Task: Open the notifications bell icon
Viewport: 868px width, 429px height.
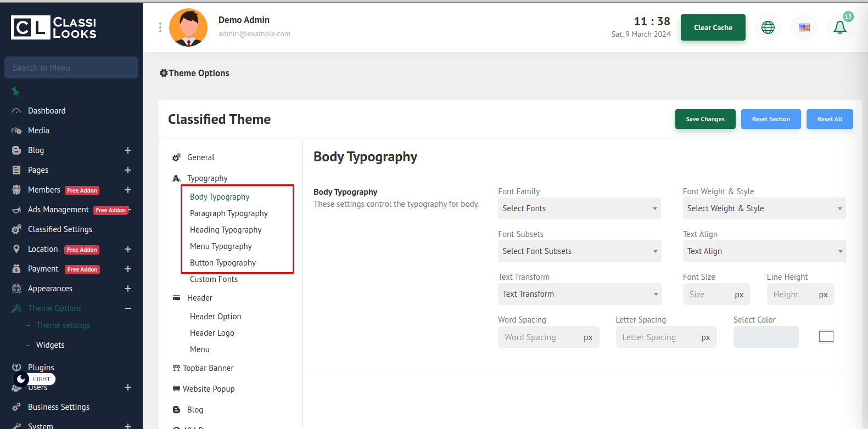Action: 839,27
